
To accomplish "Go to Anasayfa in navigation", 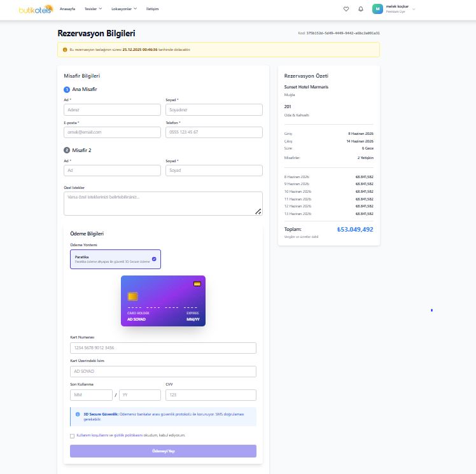I will click(x=67, y=9).
